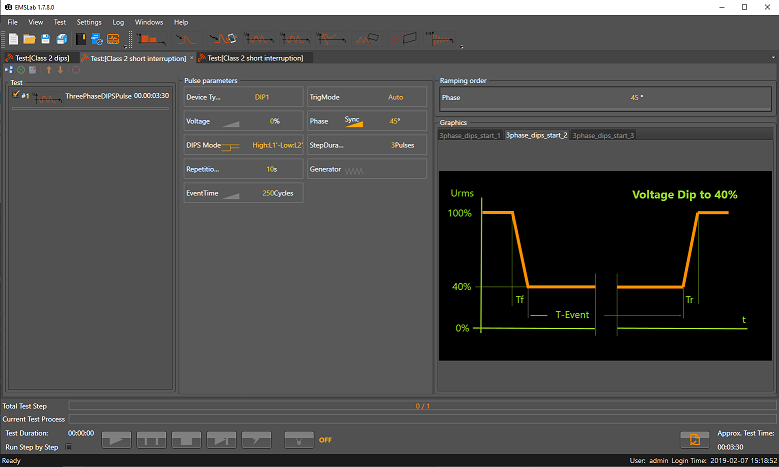
Task: Click the black notebook toolbar icon
Action: pos(80,39)
